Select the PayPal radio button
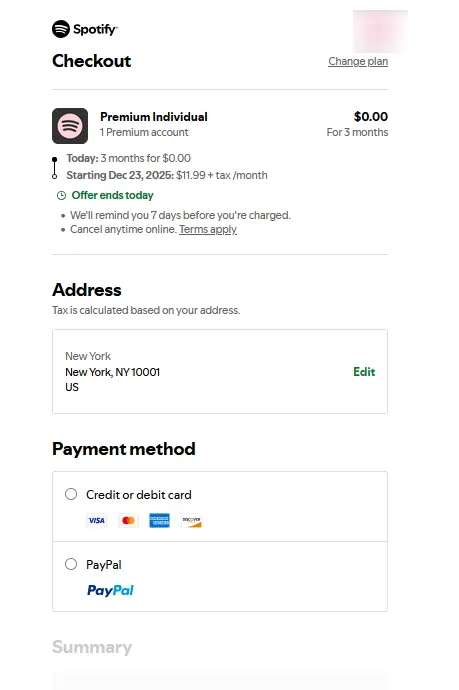Image resolution: width=459 pixels, height=690 pixels. tap(71, 564)
